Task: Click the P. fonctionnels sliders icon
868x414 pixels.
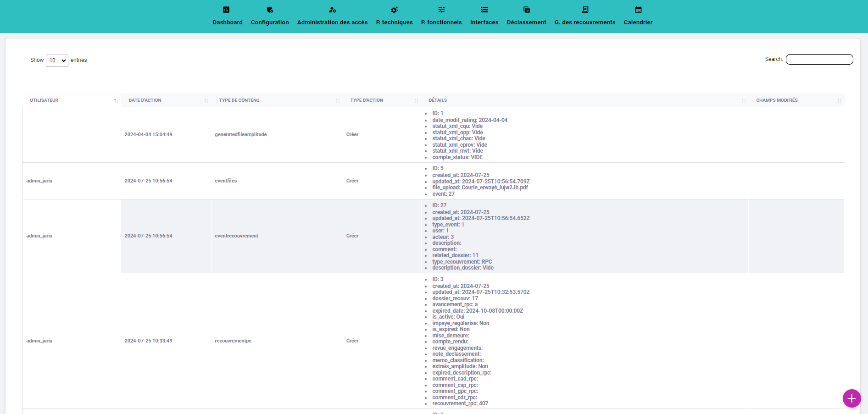Action: tap(441, 10)
